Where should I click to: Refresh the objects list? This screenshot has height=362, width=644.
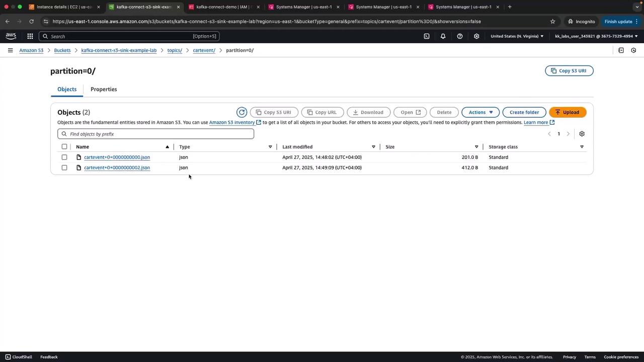click(x=242, y=112)
